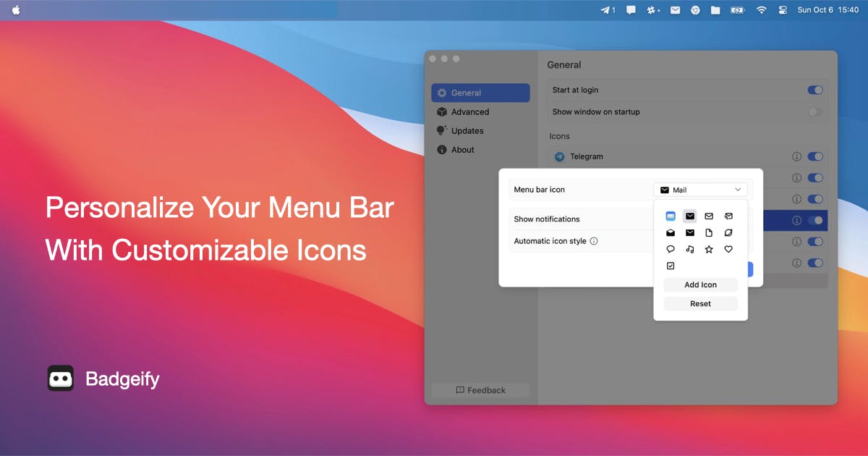Click the info icon beside Automatic icon style
Viewport: 868px width, 456px height.
point(594,241)
